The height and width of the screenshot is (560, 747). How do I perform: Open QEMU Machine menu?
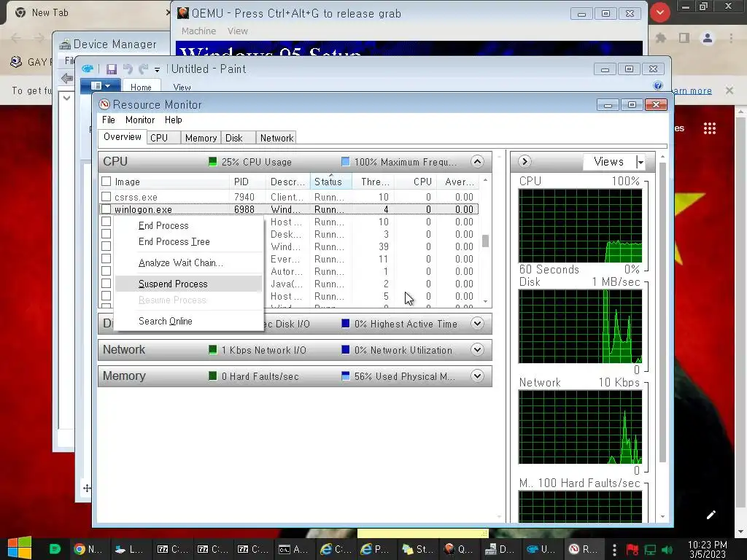pos(198,31)
